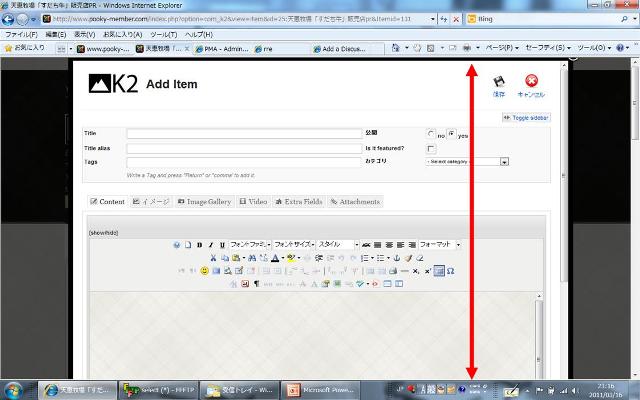Switch to PMA - Admin browser tab
The width and height of the screenshot is (640, 400).
(x=222, y=49)
